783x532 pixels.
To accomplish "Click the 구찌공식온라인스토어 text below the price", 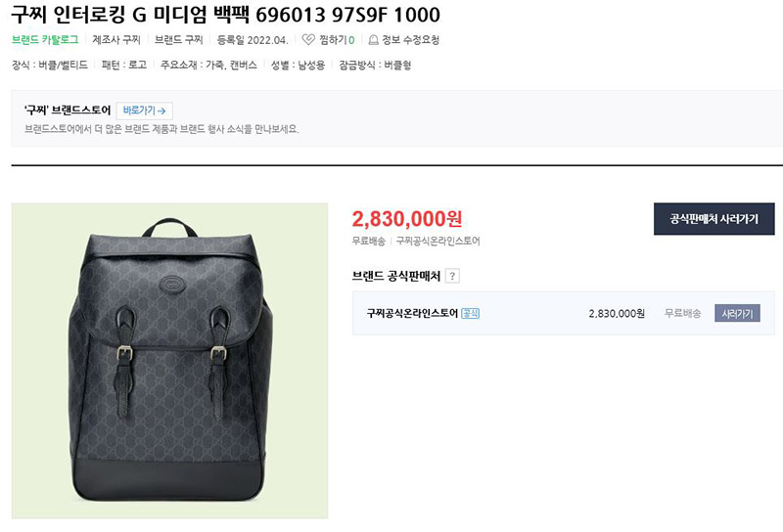I will (438, 241).
